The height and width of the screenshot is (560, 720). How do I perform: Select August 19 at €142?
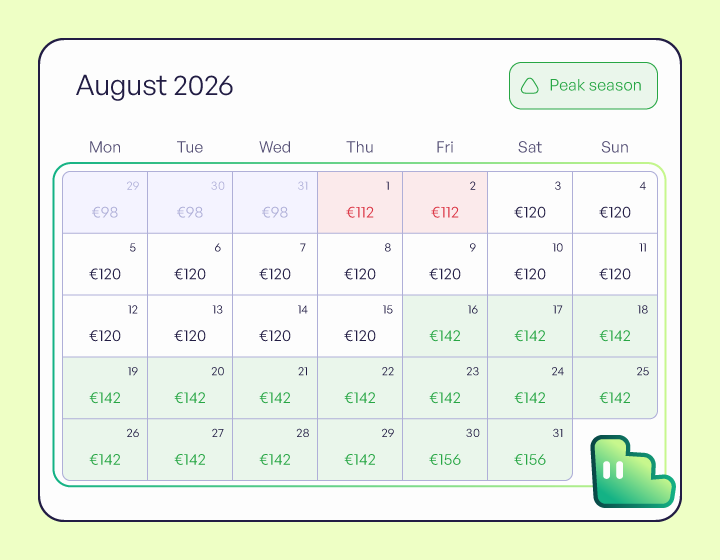tap(105, 388)
